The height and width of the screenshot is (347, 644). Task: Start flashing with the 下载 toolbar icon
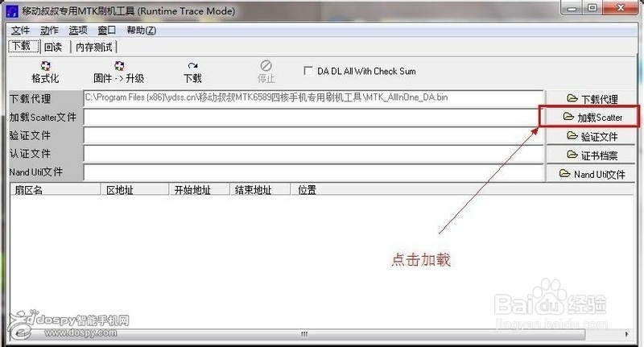(x=192, y=66)
